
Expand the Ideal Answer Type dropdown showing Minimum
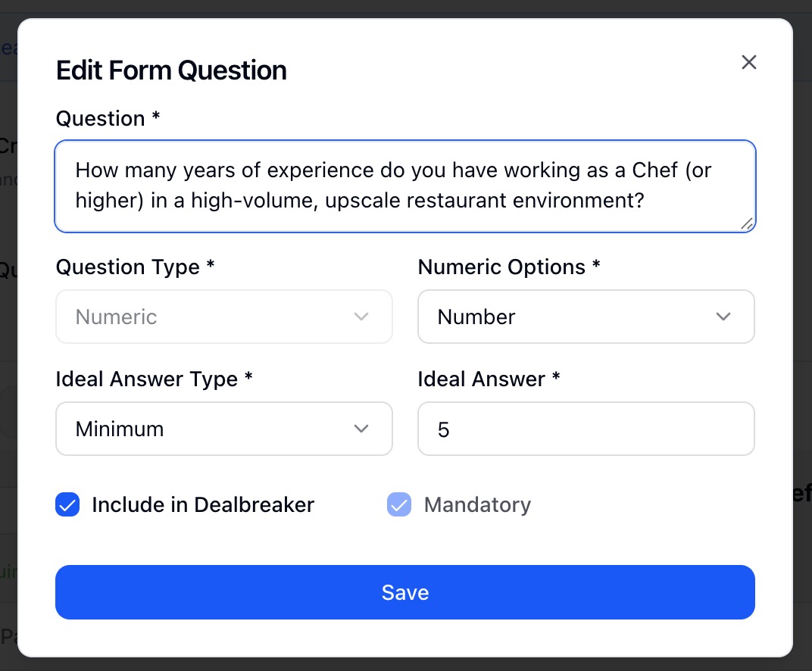[x=223, y=429]
